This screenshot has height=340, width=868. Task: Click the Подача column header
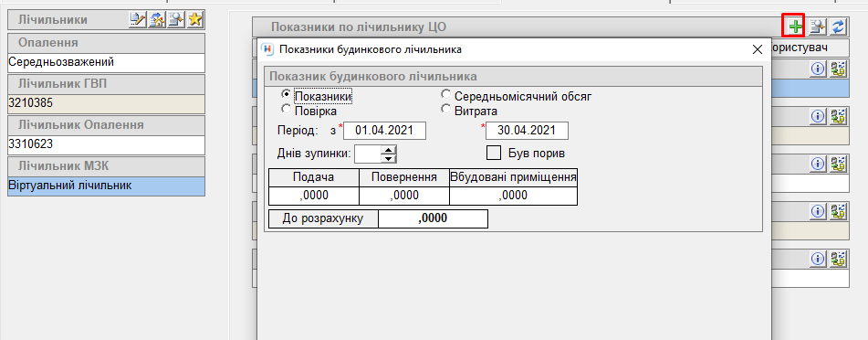(314, 177)
